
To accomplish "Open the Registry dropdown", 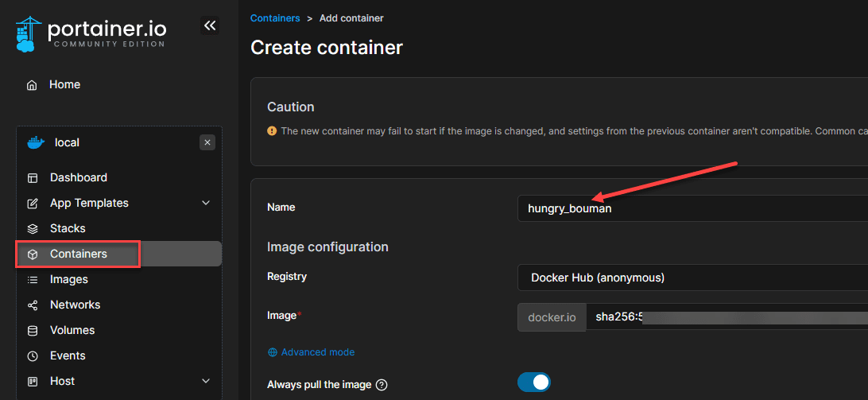I will (x=692, y=278).
